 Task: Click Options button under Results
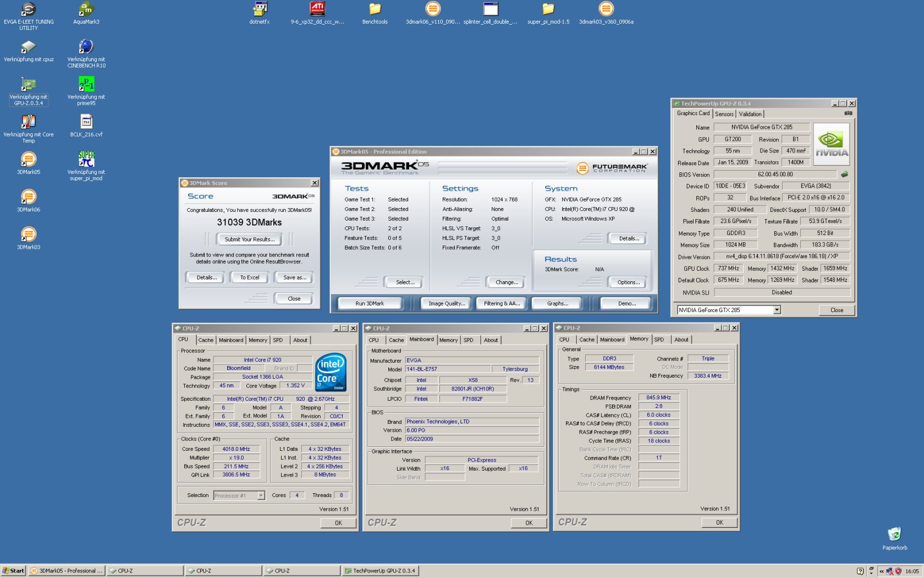point(629,282)
